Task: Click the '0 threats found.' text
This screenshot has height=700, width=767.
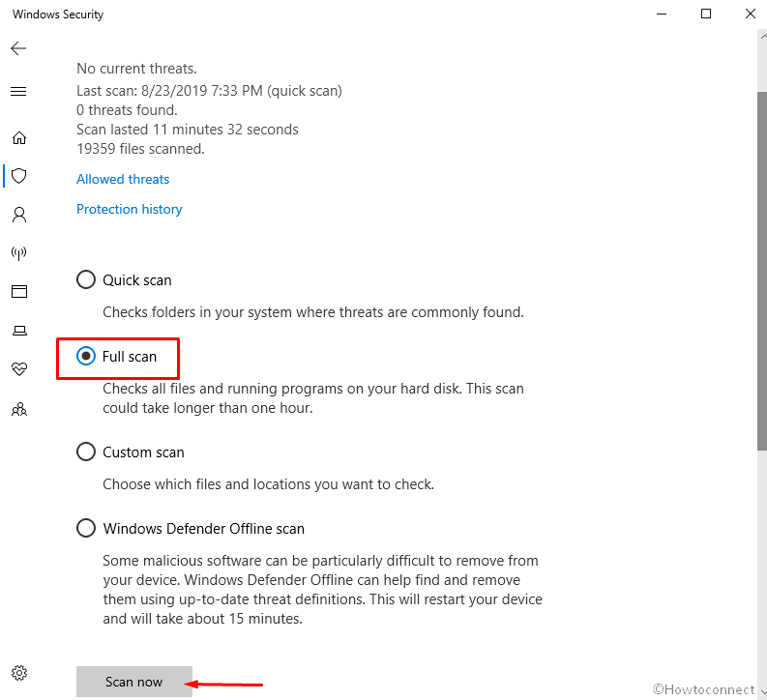Action: (127, 110)
